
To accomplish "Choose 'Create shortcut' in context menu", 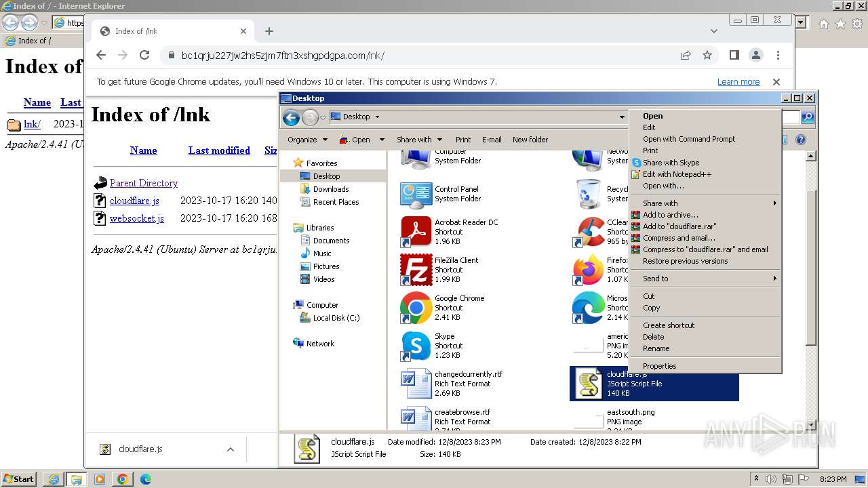I will point(705,325).
